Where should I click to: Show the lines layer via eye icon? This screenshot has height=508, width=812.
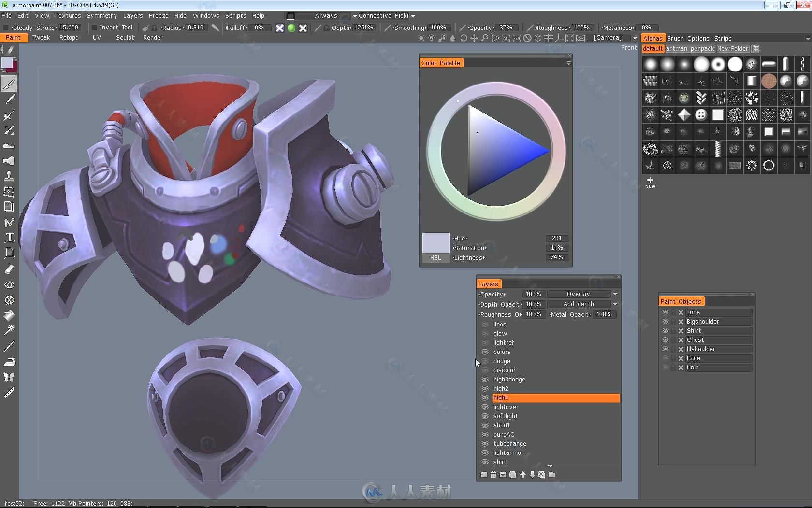[x=485, y=325]
